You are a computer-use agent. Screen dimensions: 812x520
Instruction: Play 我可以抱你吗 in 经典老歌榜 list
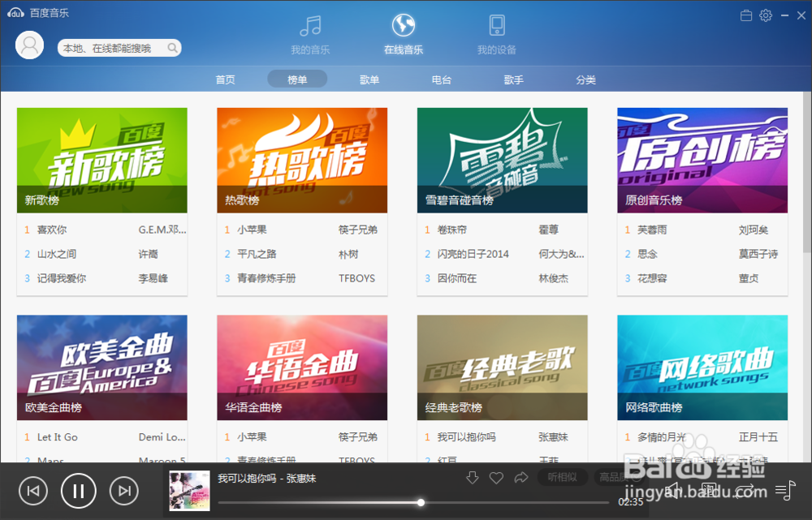pos(467,437)
